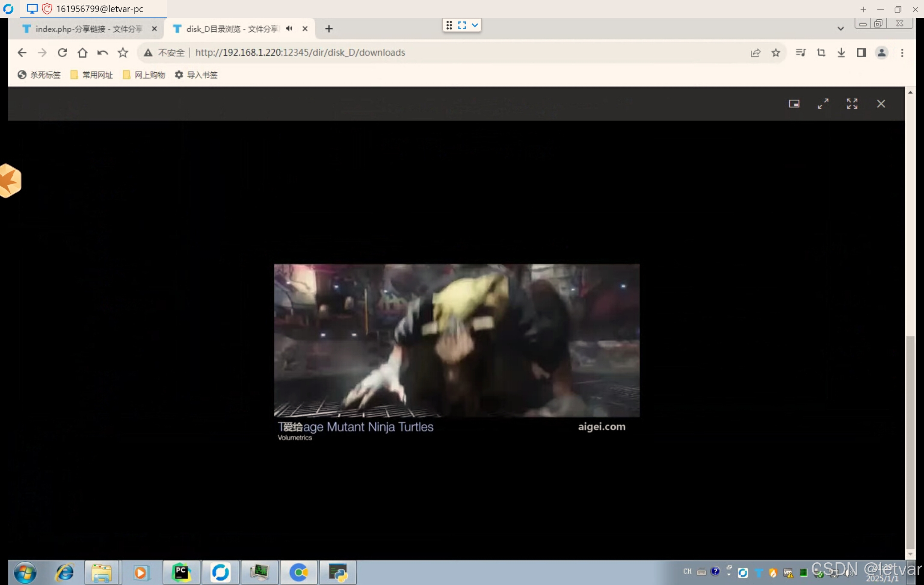Viewport: 924px width, 585px height.
Task: Open a new browser tab
Action: pos(329,29)
